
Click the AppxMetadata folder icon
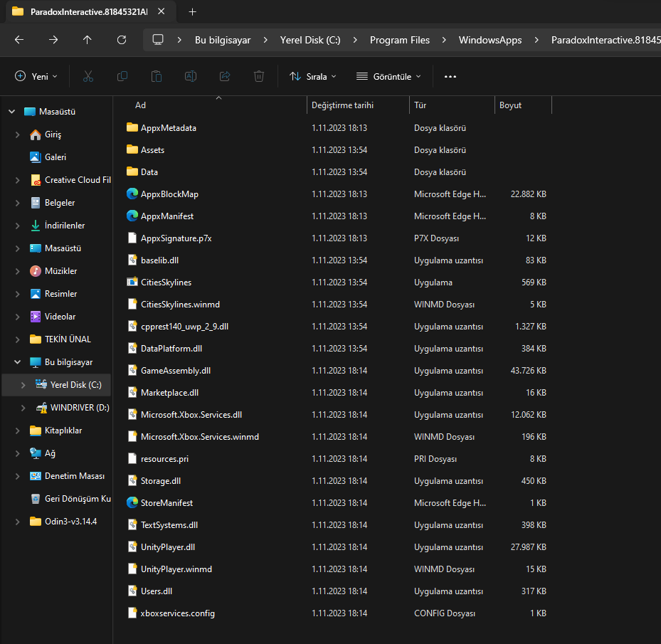pyautogui.click(x=132, y=127)
